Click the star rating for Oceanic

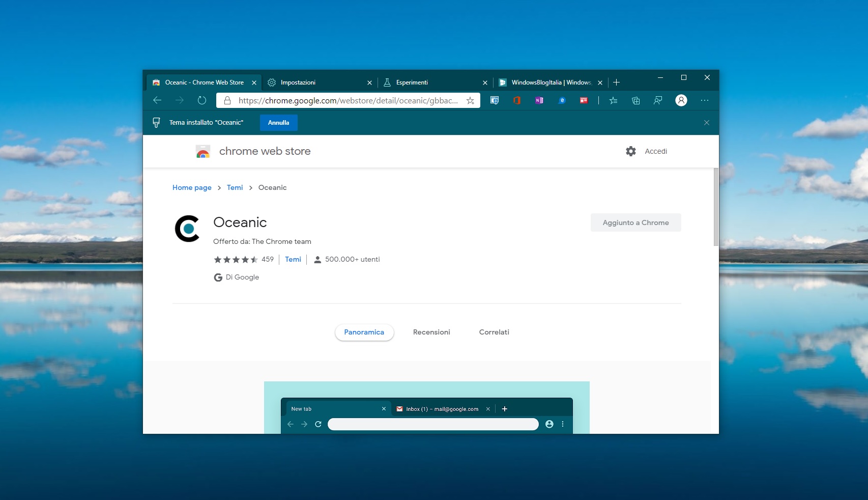[236, 260]
